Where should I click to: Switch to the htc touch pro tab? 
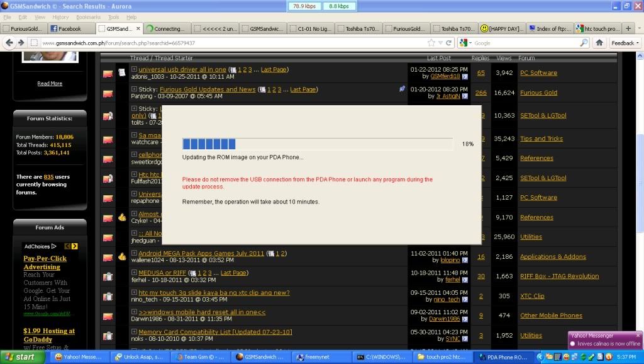pyautogui.click(x=598, y=28)
